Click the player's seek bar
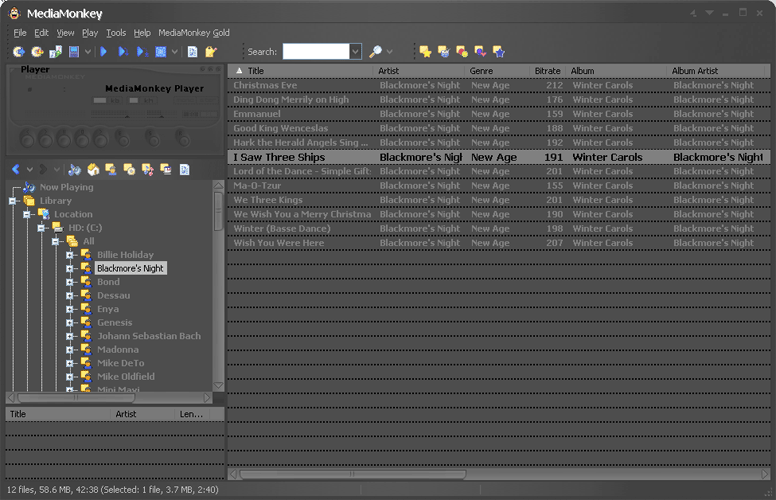This screenshot has width=776, height=500. pos(56,114)
